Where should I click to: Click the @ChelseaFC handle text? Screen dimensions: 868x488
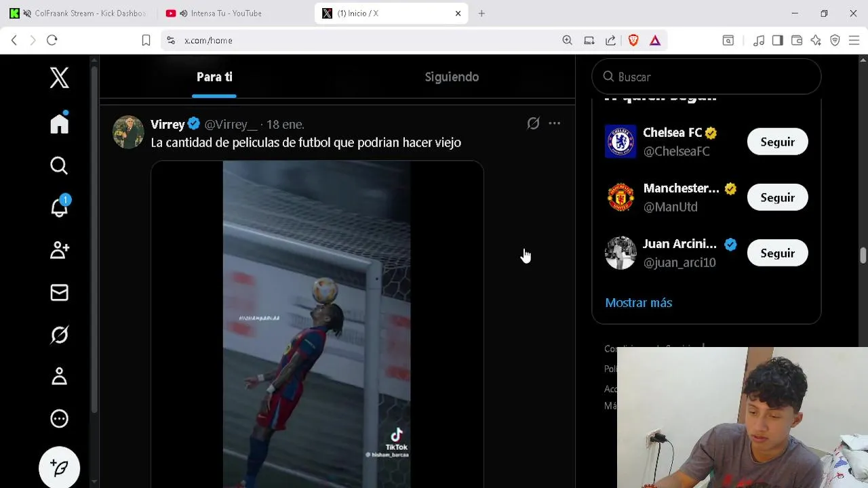[x=676, y=151]
